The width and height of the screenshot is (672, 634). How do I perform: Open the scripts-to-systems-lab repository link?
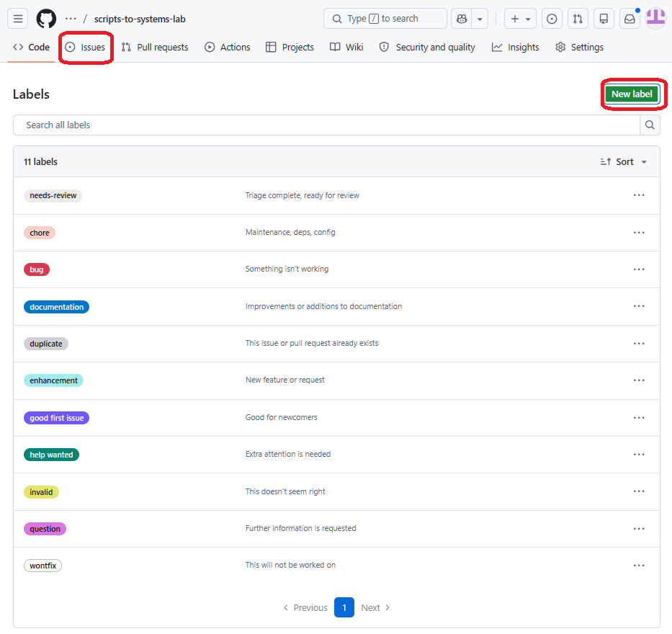[140, 19]
